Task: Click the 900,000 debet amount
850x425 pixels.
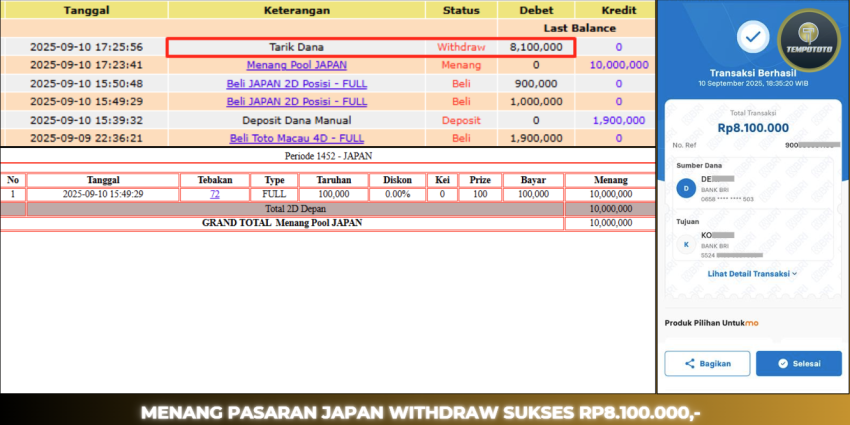Action: click(536, 83)
